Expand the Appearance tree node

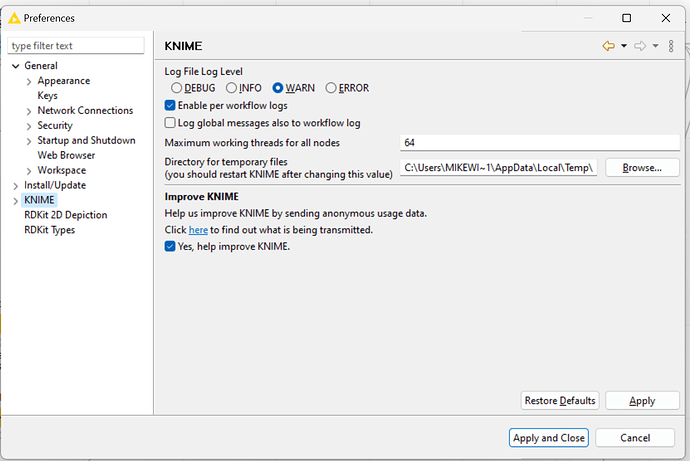click(29, 81)
